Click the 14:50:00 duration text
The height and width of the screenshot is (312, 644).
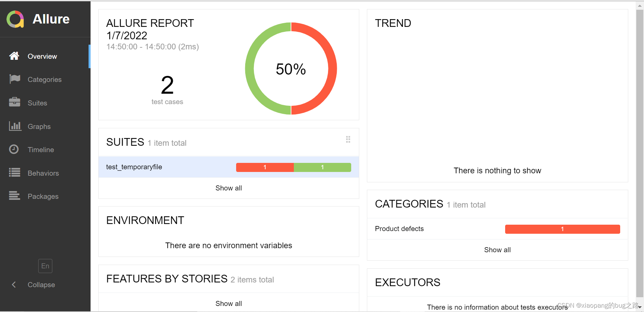tap(153, 47)
